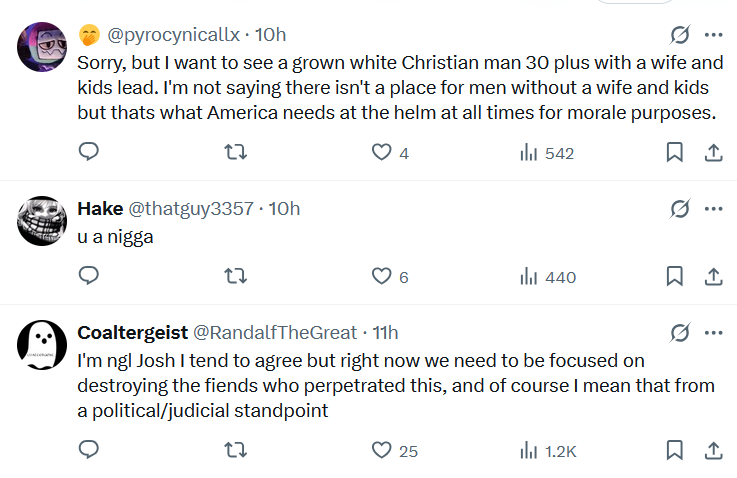The width and height of the screenshot is (737, 478).
Task: Reply to the post by Hake
Action: (88, 276)
